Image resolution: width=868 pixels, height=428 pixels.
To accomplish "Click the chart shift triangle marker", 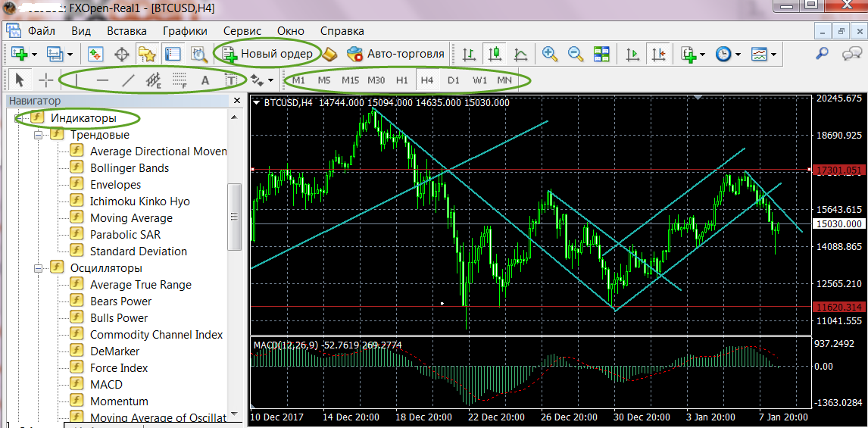I will click(x=698, y=98).
